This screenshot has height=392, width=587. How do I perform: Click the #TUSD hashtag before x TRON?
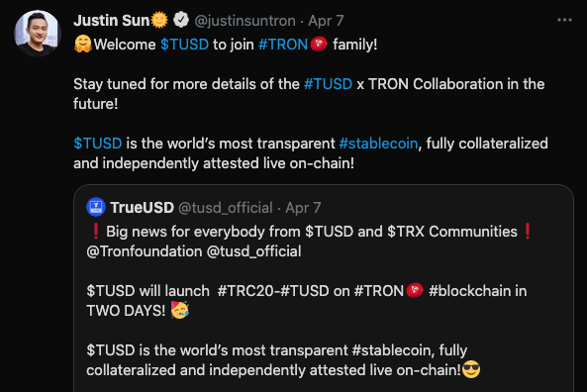point(328,84)
